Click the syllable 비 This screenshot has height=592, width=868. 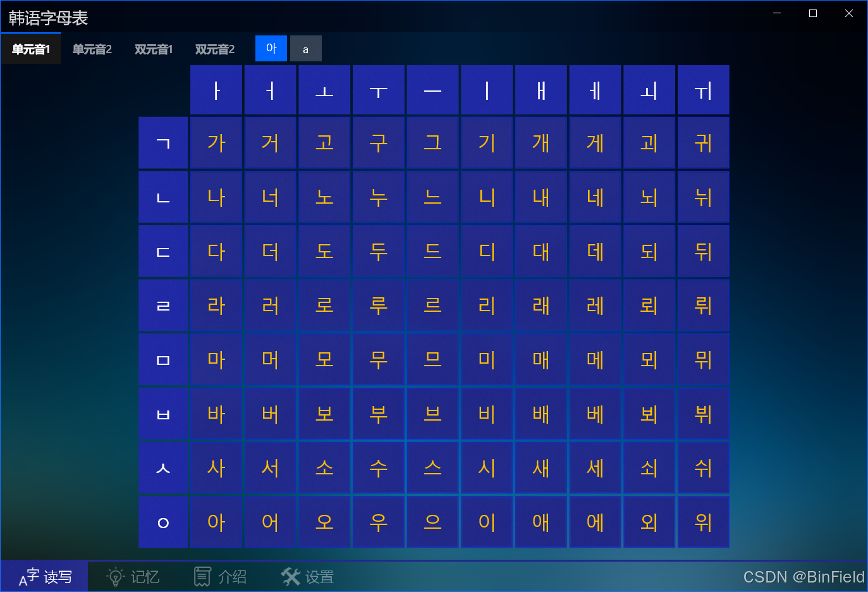coord(487,414)
